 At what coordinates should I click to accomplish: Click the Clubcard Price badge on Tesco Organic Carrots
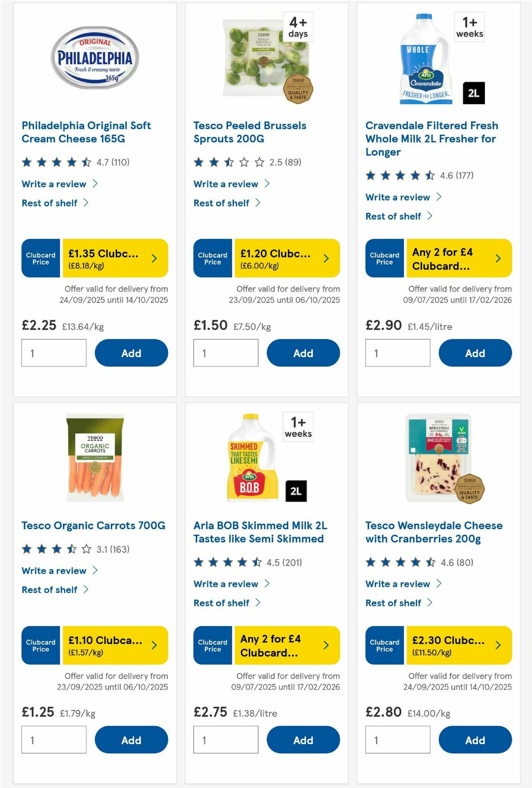(x=40, y=645)
